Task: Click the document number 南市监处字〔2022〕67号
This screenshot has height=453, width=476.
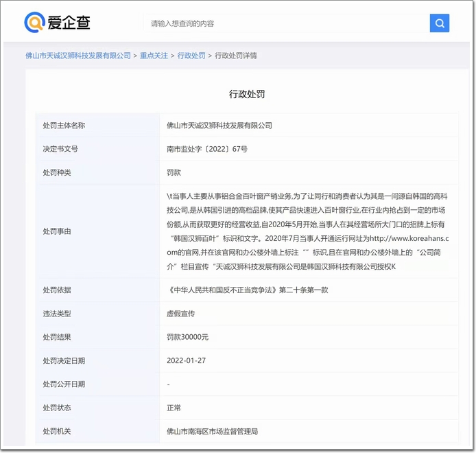Action: [x=207, y=149]
